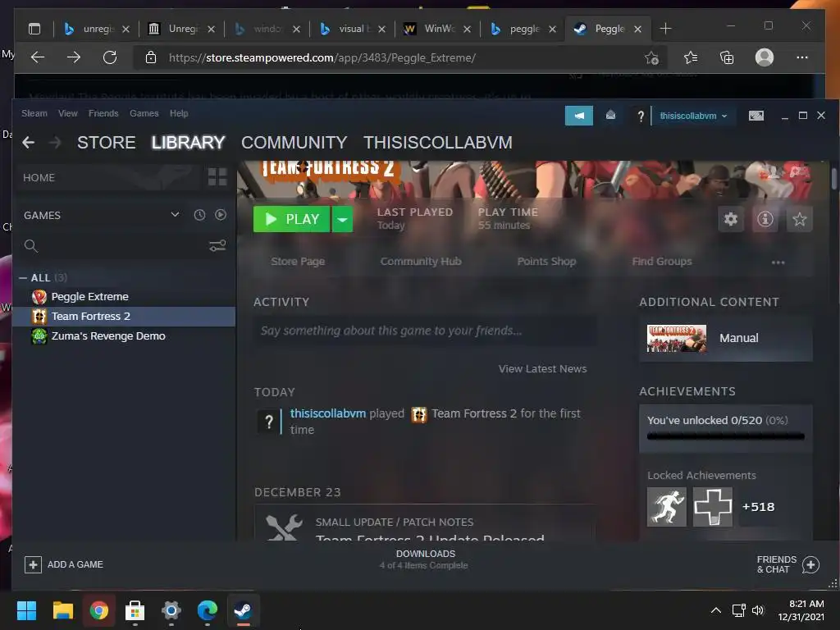
Task: Click the HOME library button
Action: [107, 177]
